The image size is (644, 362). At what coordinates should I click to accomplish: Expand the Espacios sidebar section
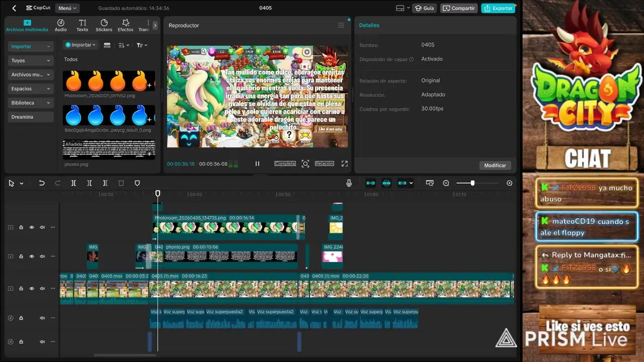pos(31,88)
